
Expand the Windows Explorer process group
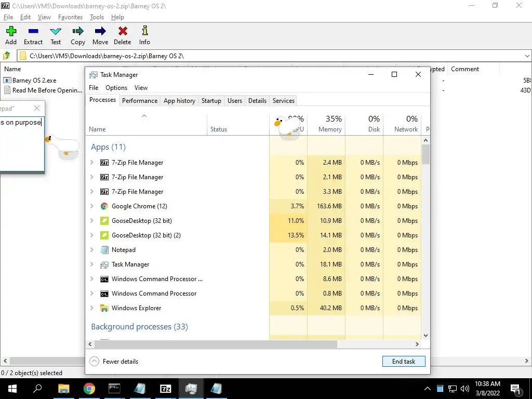[91, 308]
